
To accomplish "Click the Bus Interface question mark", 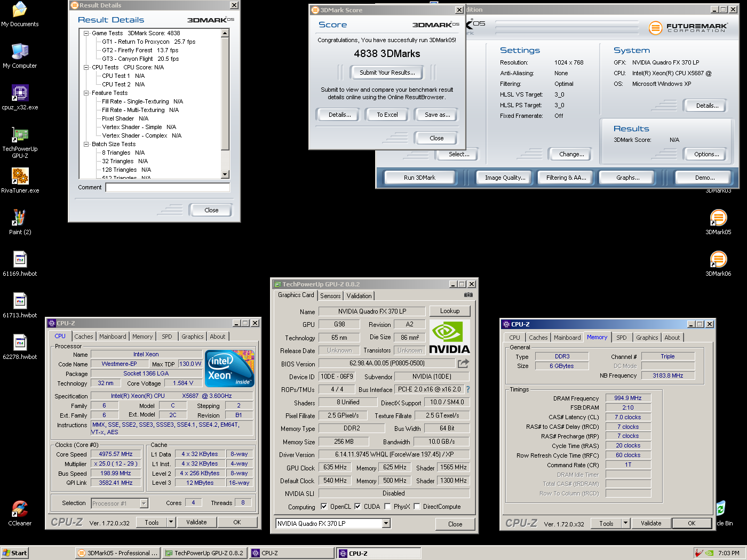I will (x=468, y=389).
